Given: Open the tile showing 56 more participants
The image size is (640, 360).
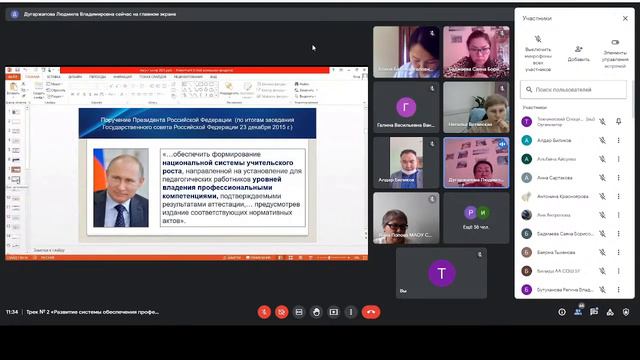Looking at the screenshot, I should click(476, 218).
